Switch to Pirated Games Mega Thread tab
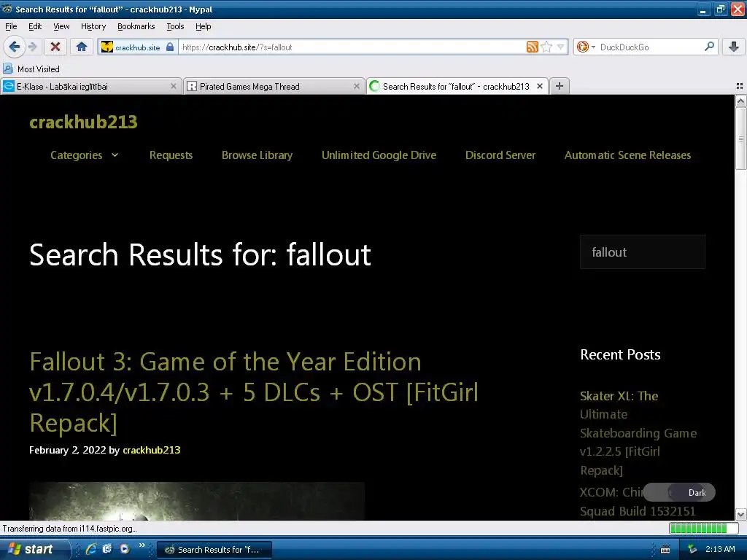747x560 pixels. [273, 86]
